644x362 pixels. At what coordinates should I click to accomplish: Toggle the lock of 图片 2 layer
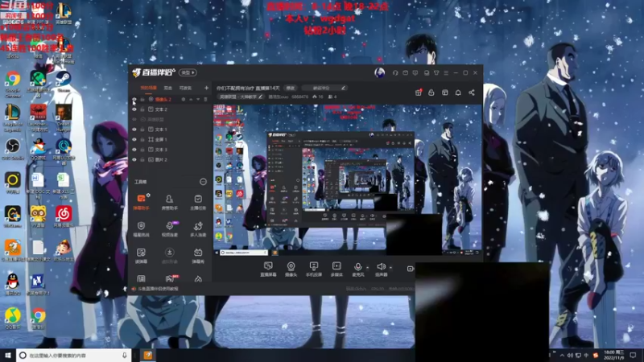pos(142,159)
